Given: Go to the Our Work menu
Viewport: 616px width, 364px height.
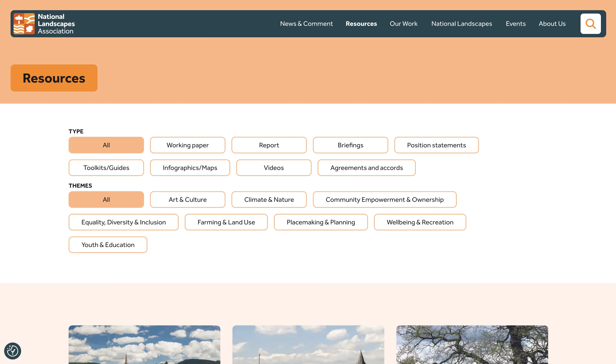Looking at the screenshot, I should pos(403,24).
